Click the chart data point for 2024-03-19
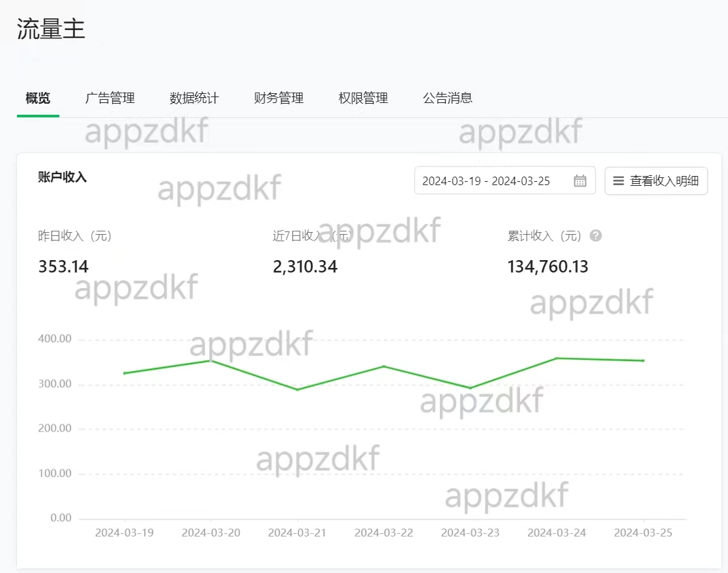728x573 pixels. pos(124,373)
